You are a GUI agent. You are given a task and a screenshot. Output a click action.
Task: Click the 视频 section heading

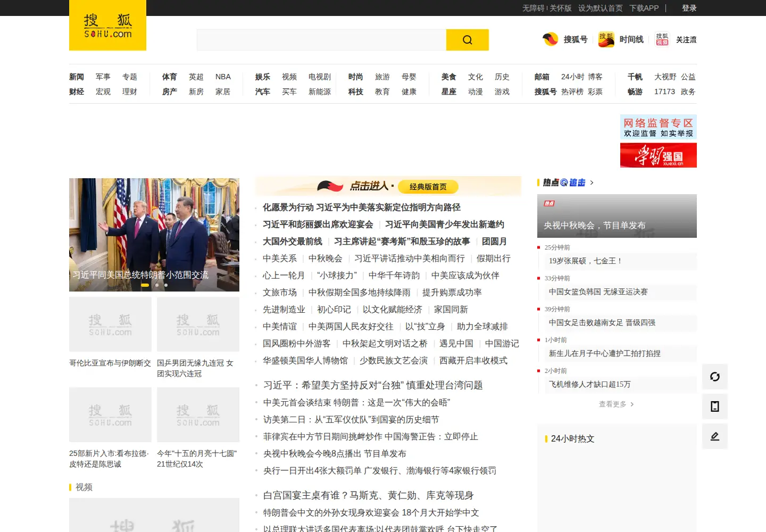84,487
